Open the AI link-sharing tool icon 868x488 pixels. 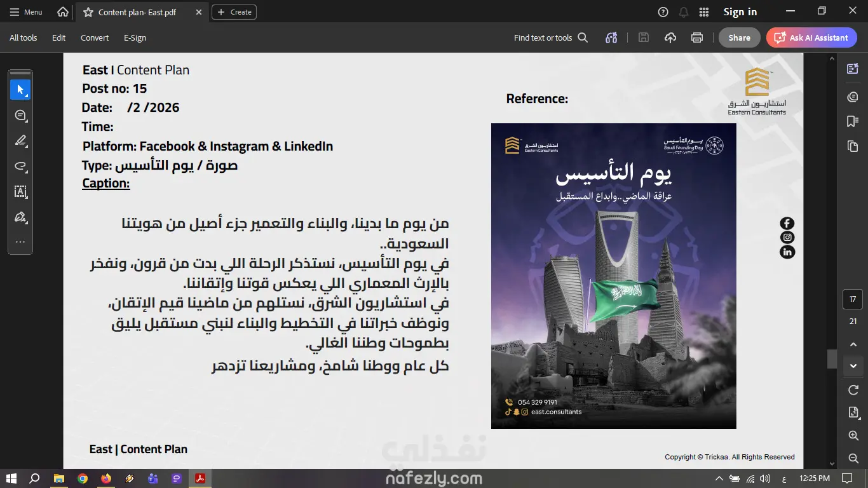click(611, 37)
